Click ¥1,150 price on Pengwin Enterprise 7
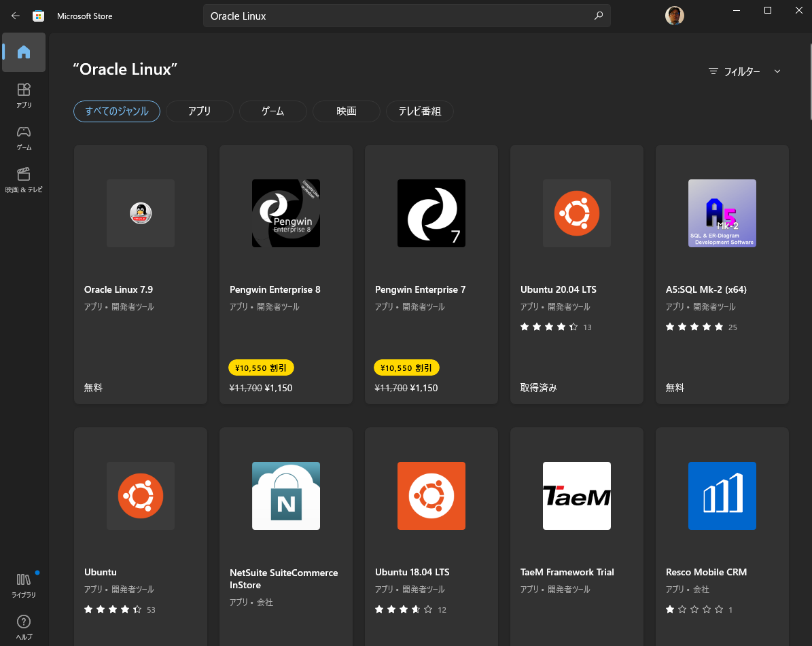 point(424,389)
